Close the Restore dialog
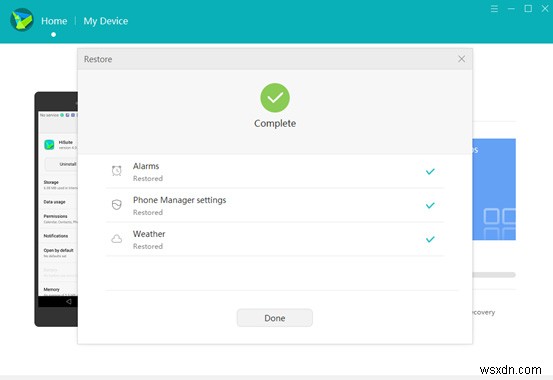The image size is (553, 380). (x=461, y=59)
